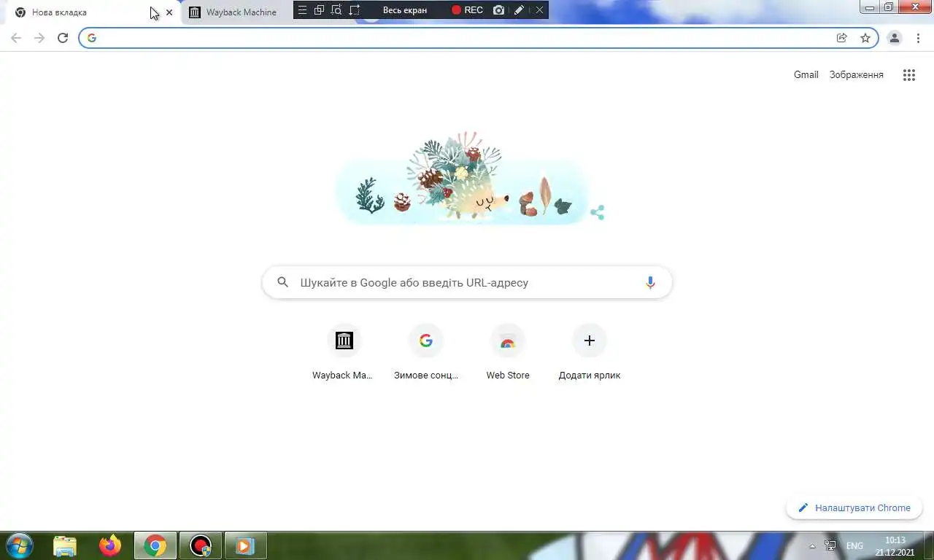
Task: Take a screenshot with the camera icon
Action: click(498, 10)
